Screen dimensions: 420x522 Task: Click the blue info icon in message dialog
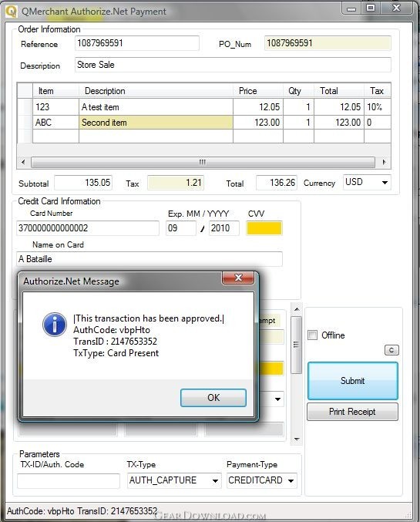[55, 325]
